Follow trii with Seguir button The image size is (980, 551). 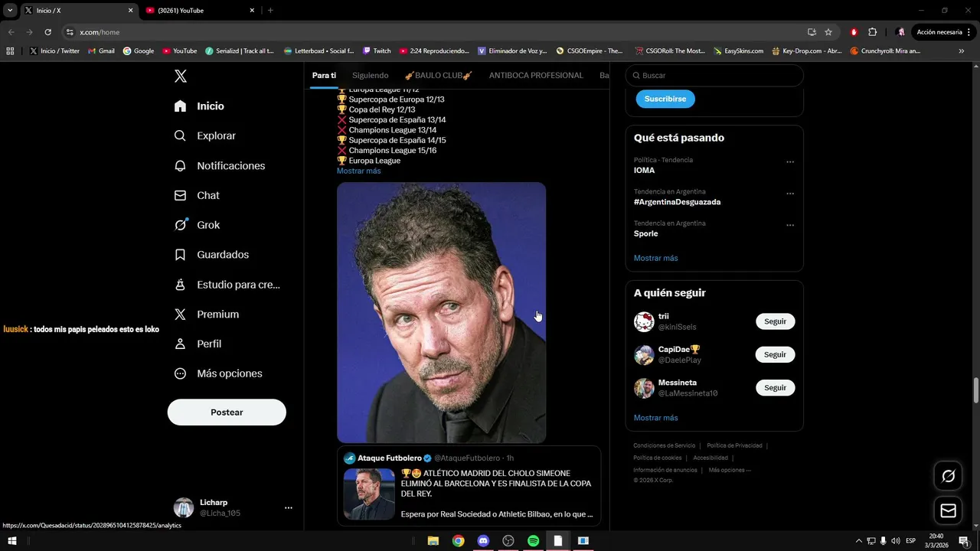tap(775, 321)
